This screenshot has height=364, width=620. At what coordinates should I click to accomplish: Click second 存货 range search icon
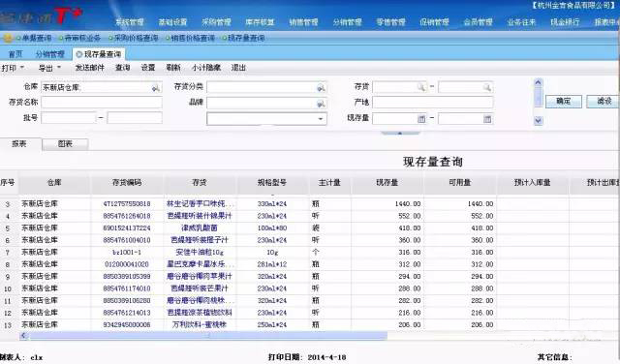[x=487, y=87]
